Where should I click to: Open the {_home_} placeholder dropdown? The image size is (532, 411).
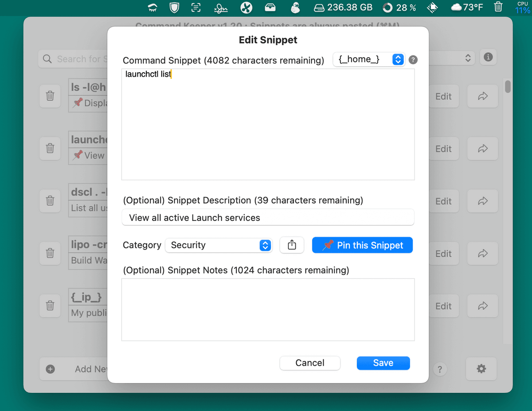tap(369, 59)
